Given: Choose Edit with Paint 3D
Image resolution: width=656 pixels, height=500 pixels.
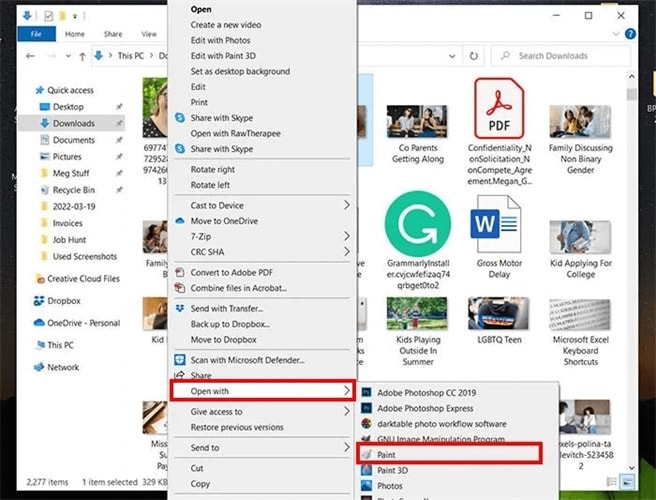Looking at the screenshot, I should 262,56.
